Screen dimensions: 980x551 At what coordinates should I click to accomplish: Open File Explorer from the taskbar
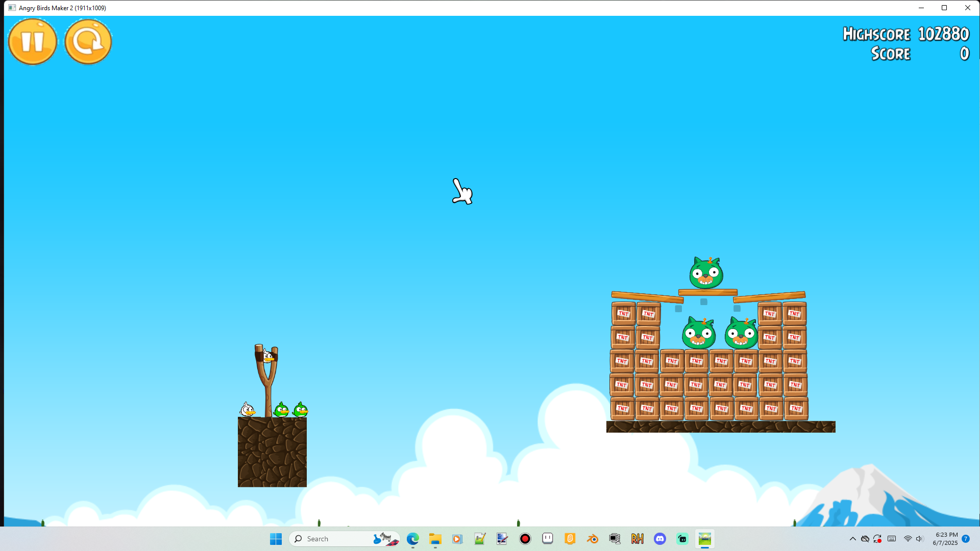tap(435, 539)
